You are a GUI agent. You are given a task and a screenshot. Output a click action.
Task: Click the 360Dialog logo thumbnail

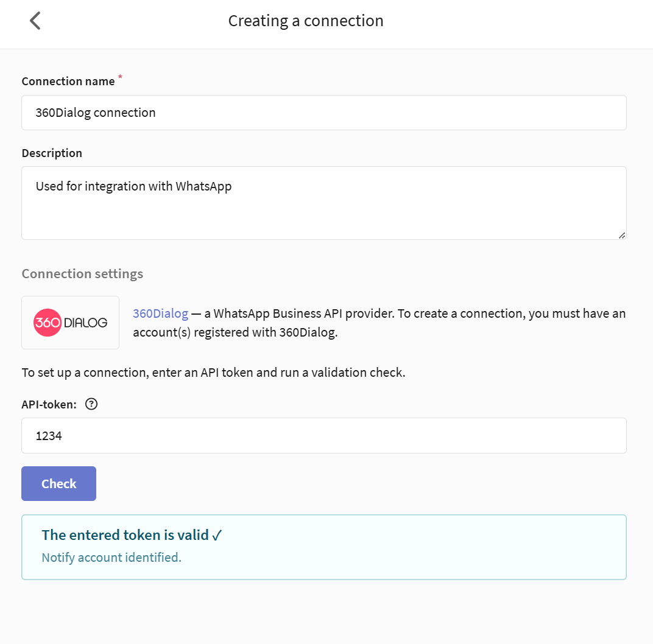coord(71,323)
